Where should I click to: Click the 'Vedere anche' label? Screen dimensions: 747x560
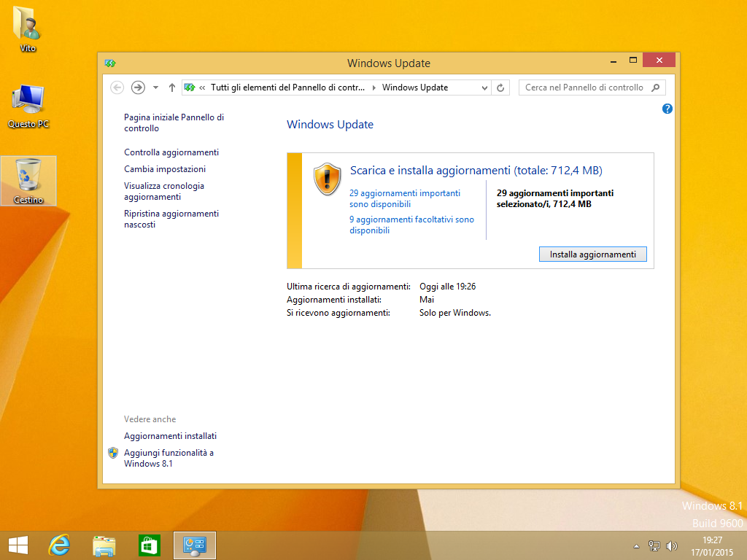[150, 419]
